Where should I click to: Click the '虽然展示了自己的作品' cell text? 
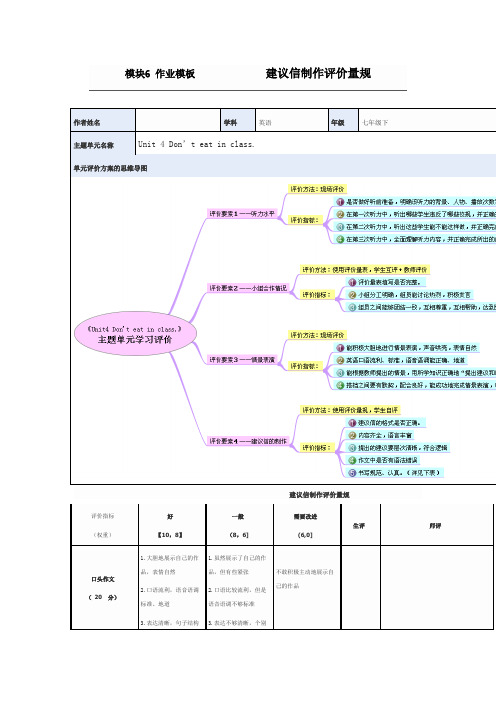(x=237, y=565)
